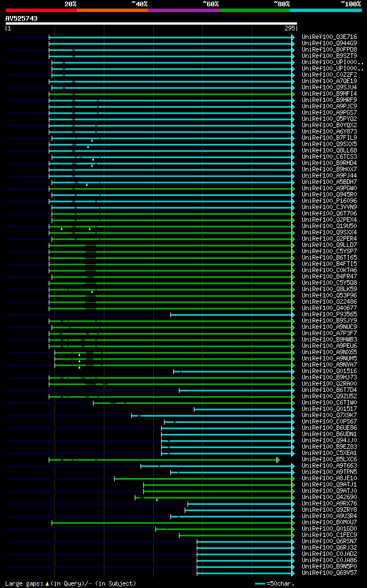The image size is (367, 588).
Task: Select label UniRef100_A8JE10
Action: pos(330,478)
